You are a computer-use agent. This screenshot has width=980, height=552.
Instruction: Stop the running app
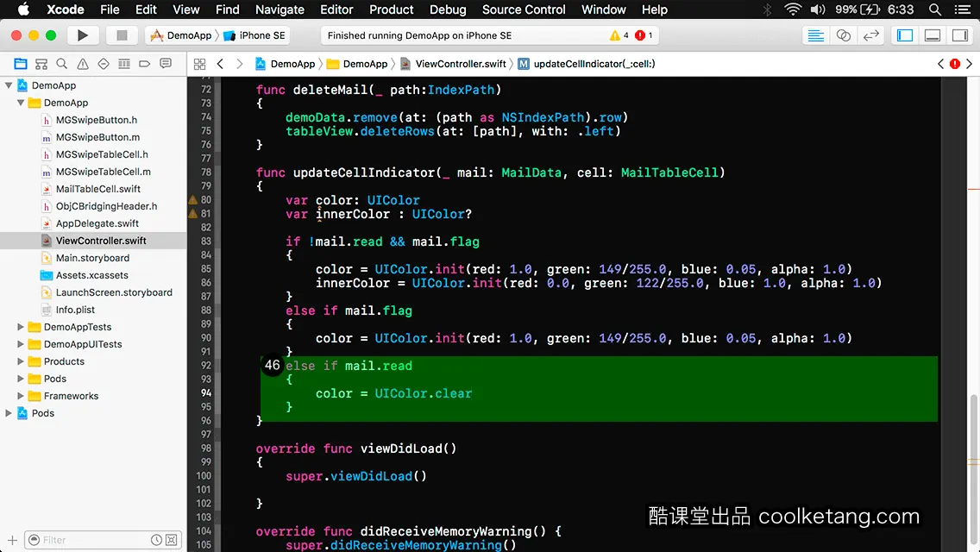click(122, 35)
